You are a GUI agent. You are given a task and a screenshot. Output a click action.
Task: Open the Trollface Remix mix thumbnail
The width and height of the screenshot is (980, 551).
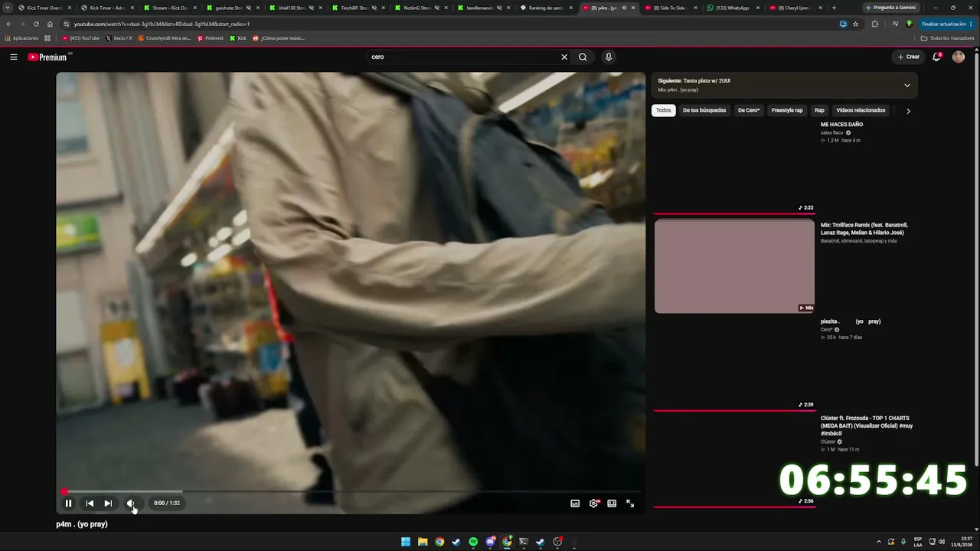734,266
